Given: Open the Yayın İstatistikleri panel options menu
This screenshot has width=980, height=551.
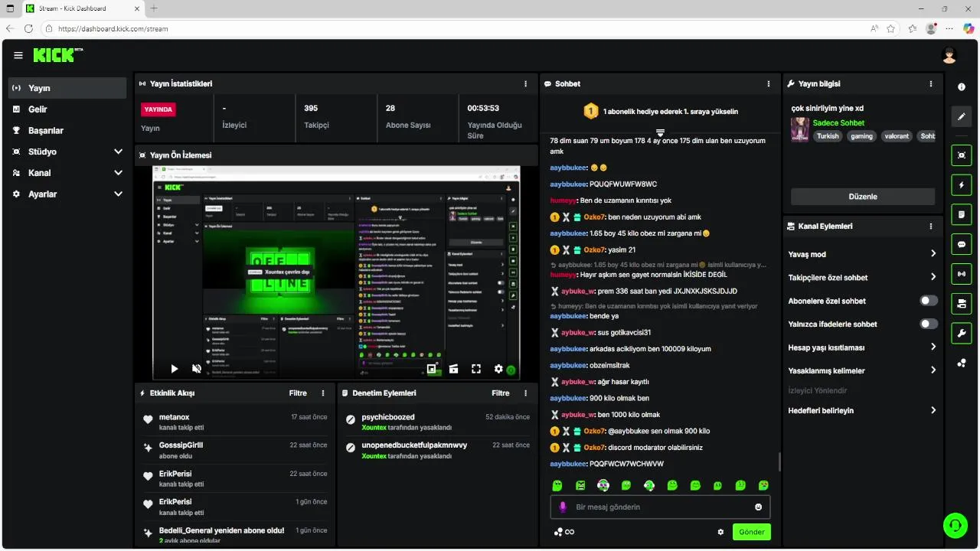Looking at the screenshot, I should (525, 83).
